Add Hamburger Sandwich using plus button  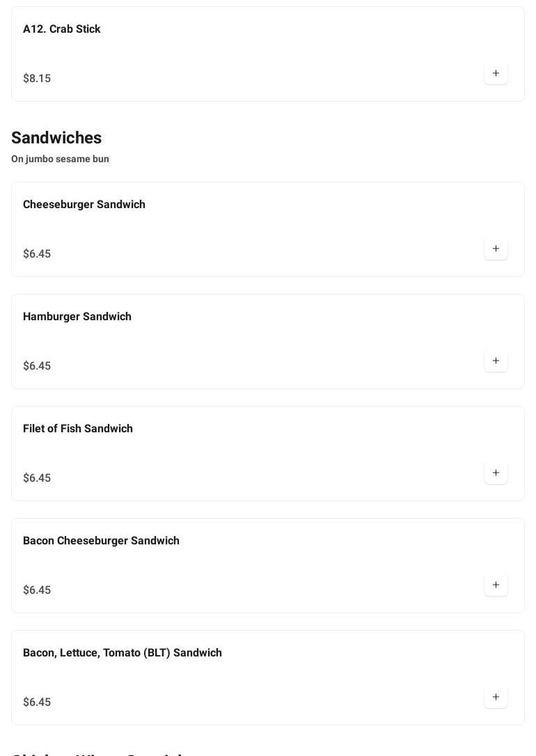(x=496, y=361)
